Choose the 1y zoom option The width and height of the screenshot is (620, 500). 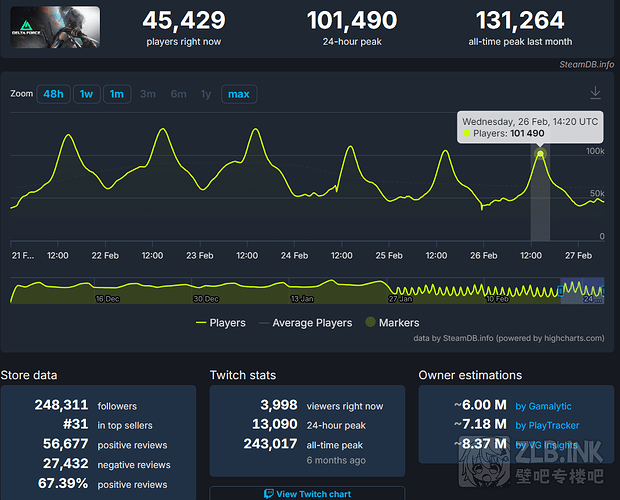pyautogui.click(x=206, y=94)
